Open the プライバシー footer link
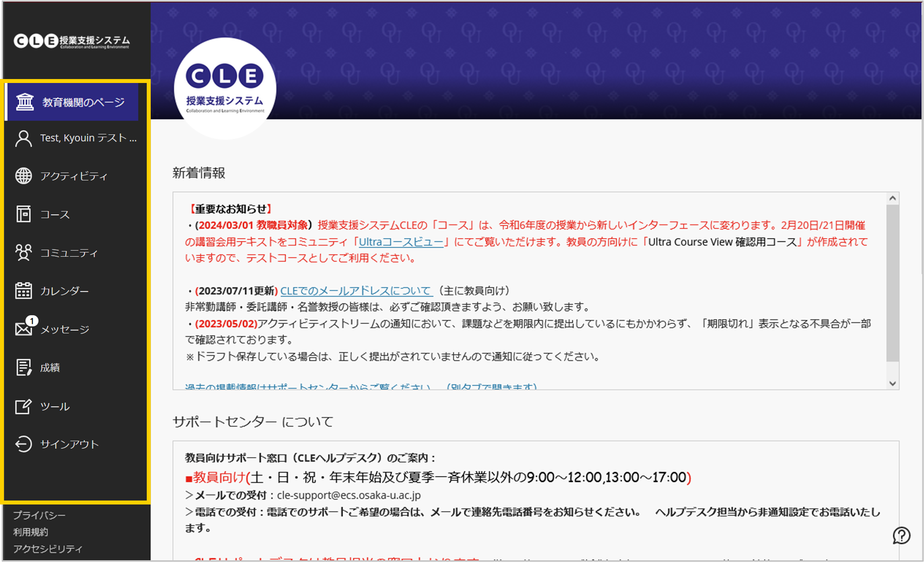 pos(40,515)
